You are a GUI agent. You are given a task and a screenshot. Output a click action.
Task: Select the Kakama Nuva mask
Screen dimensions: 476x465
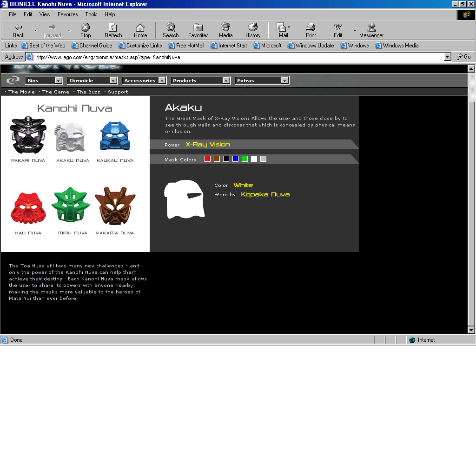pyautogui.click(x=115, y=206)
